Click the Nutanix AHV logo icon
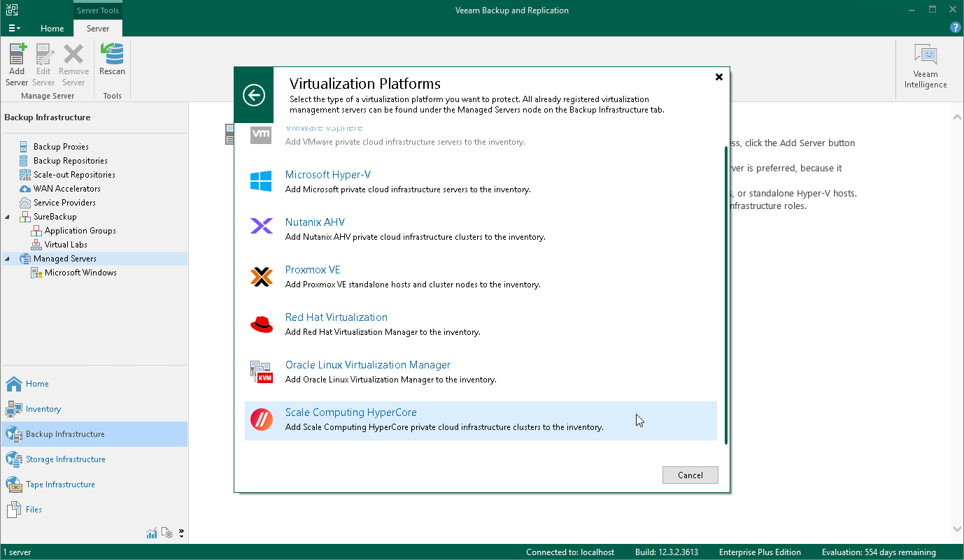This screenshot has width=964, height=560. tap(261, 226)
